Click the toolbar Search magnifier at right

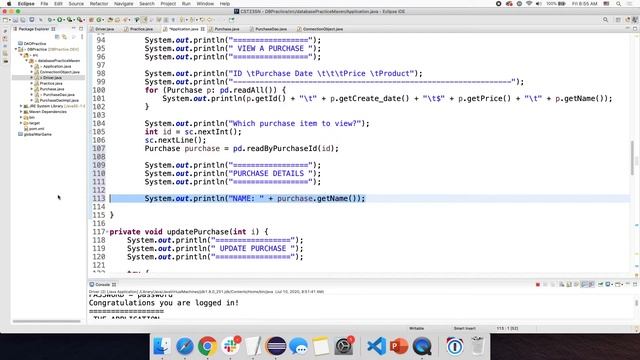(x=605, y=20)
